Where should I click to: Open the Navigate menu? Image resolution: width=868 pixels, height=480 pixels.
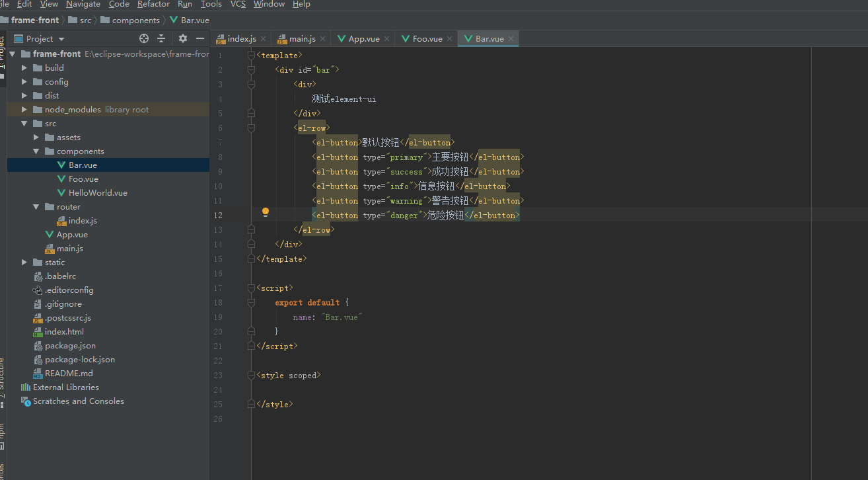(83, 4)
